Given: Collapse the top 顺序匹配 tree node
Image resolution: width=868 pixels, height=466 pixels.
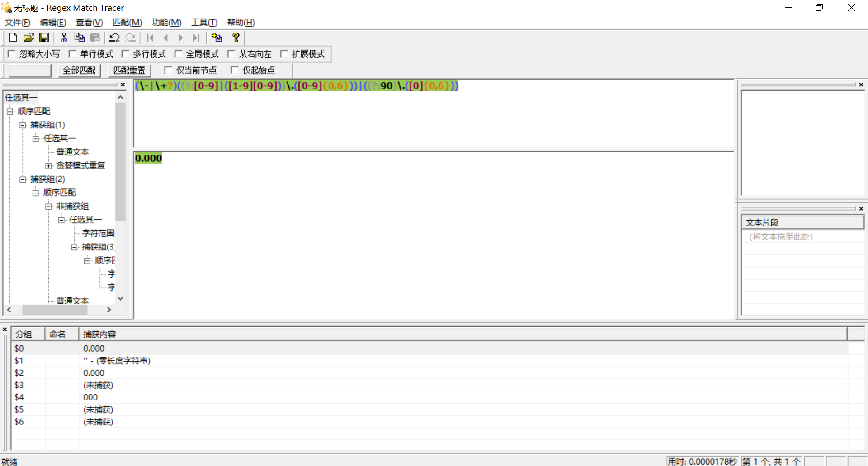Looking at the screenshot, I should click(9, 111).
